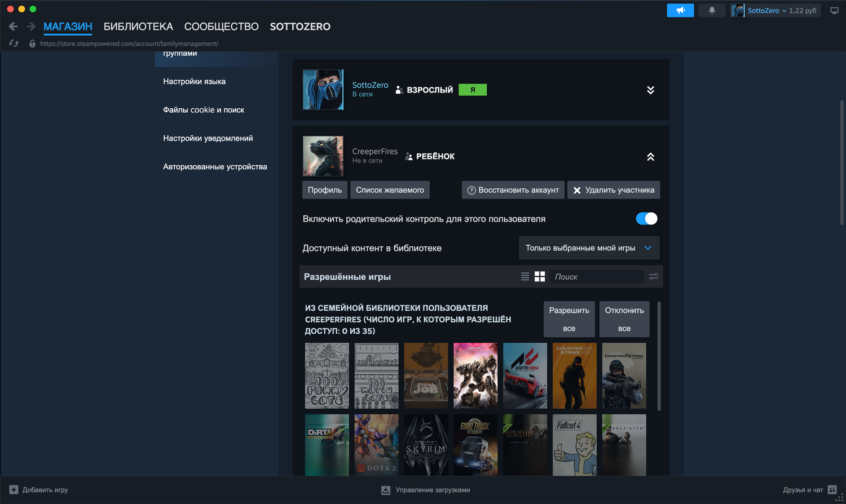Expand the SottoZero member panel chevron

(x=650, y=90)
